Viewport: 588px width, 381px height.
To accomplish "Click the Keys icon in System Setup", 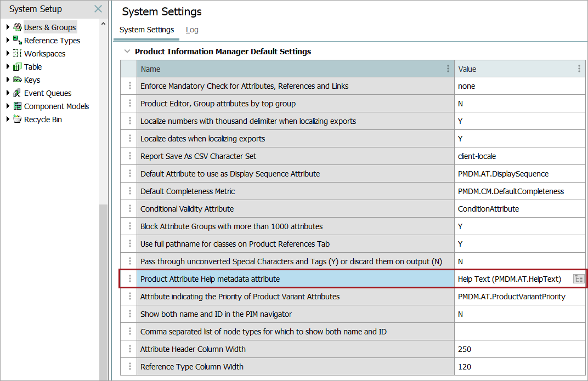I will 18,80.
